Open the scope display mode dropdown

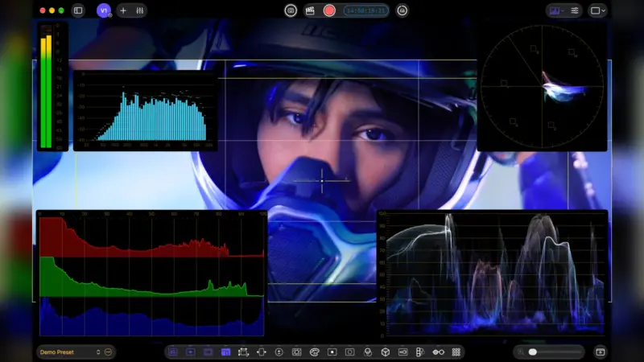click(x=556, y=10)
